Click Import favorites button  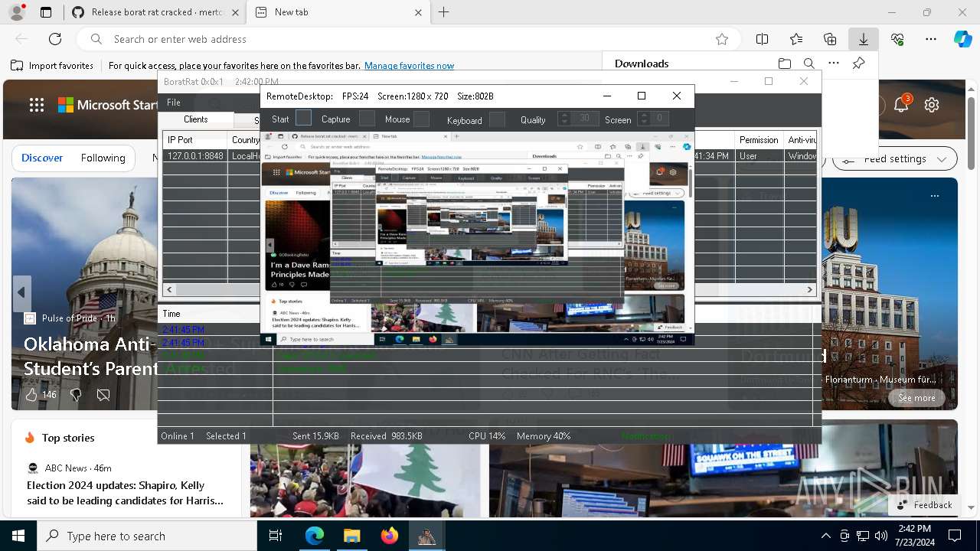[x=52, y=66]
